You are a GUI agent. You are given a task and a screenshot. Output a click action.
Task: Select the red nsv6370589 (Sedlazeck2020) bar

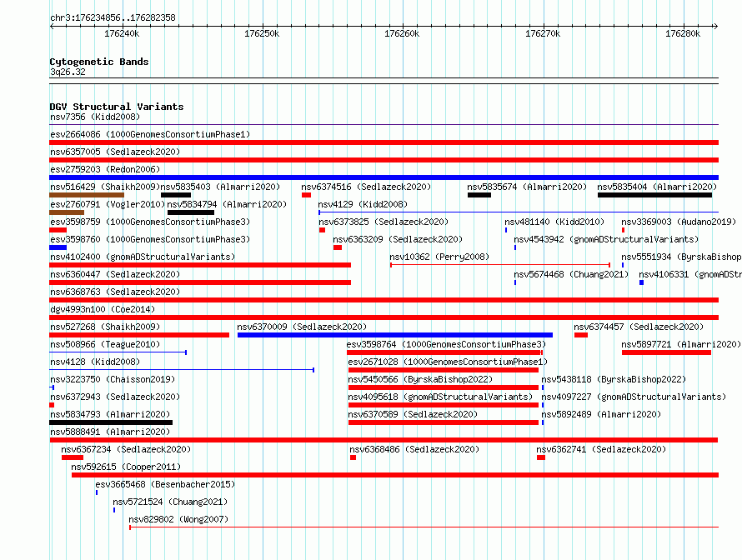(444, 422)
